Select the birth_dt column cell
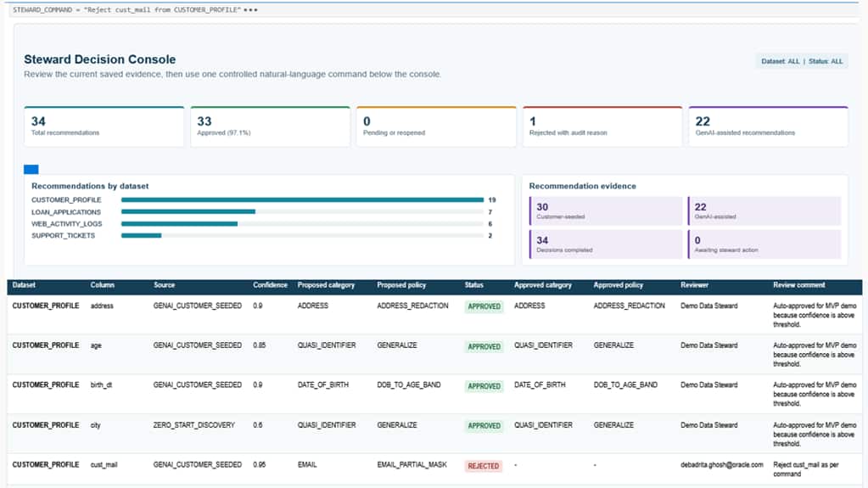The width and height of the screenshot is (868, 488). click(x=101, y=384)
